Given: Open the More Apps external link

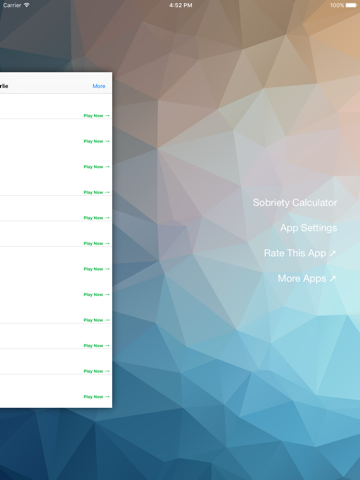Looking at the screenshot, I should coord(306,279).
